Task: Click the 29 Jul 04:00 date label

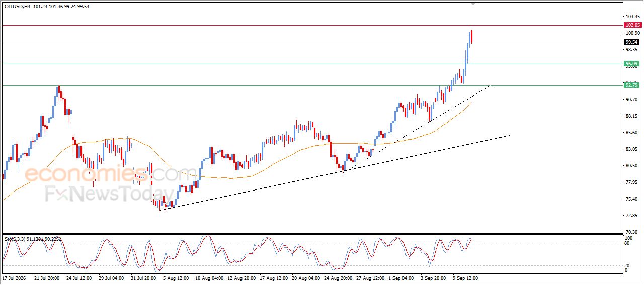Action: pyautogui.click(x=111, y=277)
